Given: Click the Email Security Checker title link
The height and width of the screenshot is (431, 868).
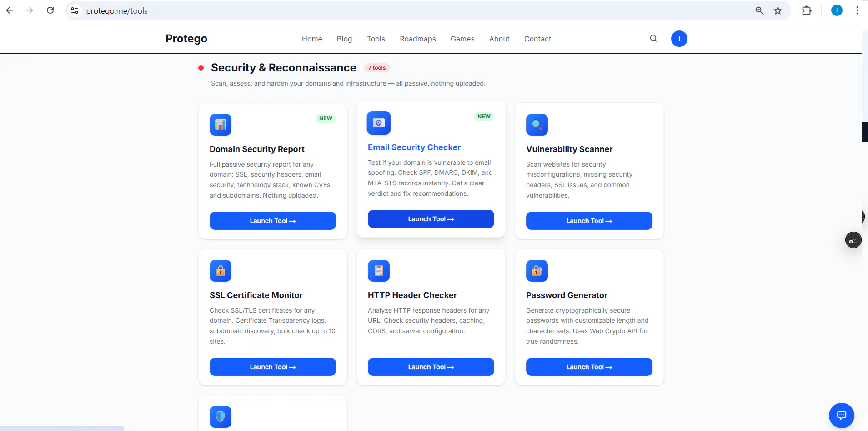Looking at the screenshot, I should coord(414,147).
